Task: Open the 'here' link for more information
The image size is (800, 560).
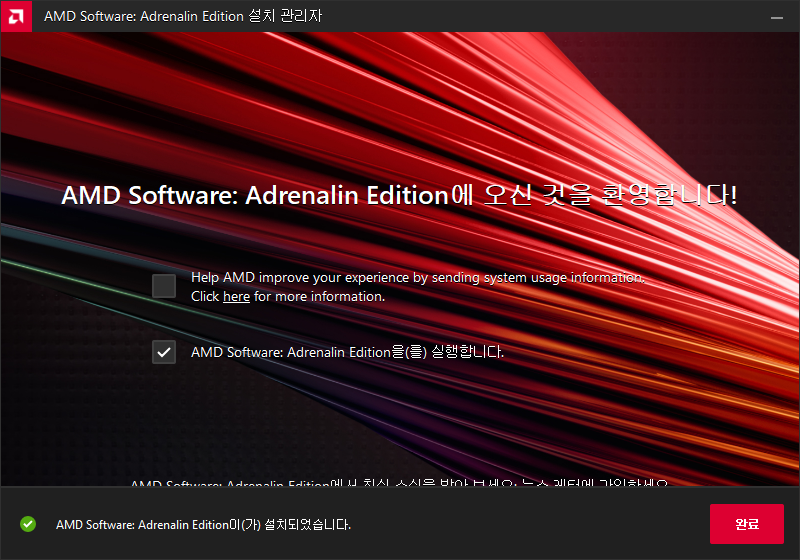Action: point(236,297)
